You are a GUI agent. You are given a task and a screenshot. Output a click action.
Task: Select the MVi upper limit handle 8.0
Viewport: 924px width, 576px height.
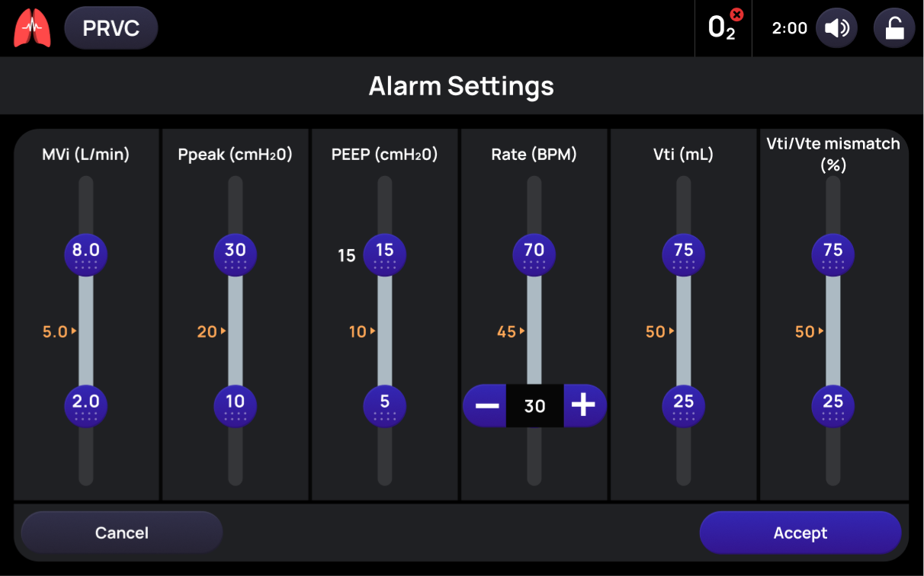click(86, 254)
